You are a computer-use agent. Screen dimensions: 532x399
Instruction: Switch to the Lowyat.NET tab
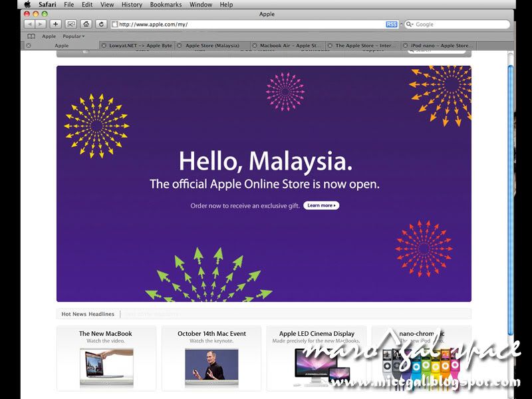tap(137, 45)
